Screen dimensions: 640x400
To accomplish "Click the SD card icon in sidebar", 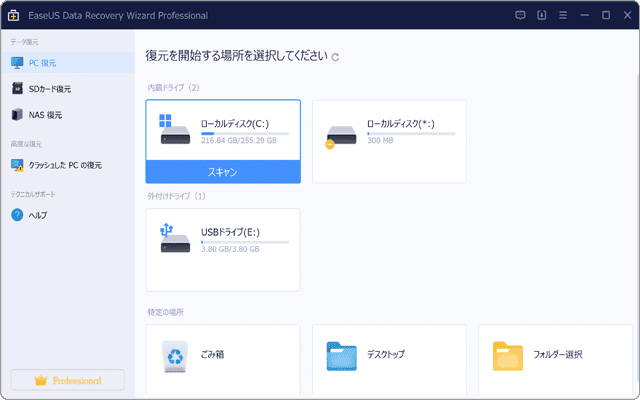I will 17,89.
